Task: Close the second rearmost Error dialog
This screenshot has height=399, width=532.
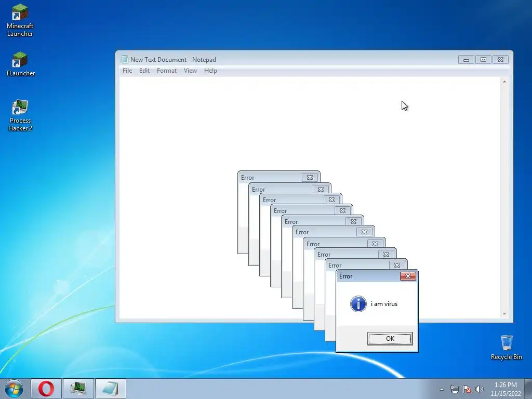Action: (321, 189)
